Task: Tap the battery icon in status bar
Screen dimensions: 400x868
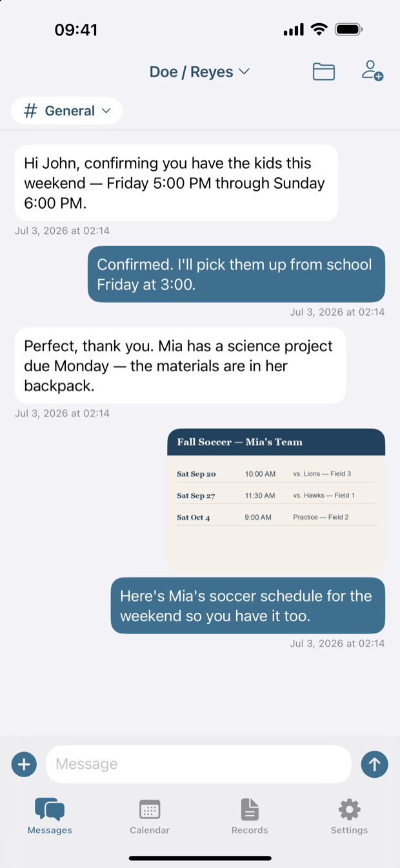Action: point(349,30)
